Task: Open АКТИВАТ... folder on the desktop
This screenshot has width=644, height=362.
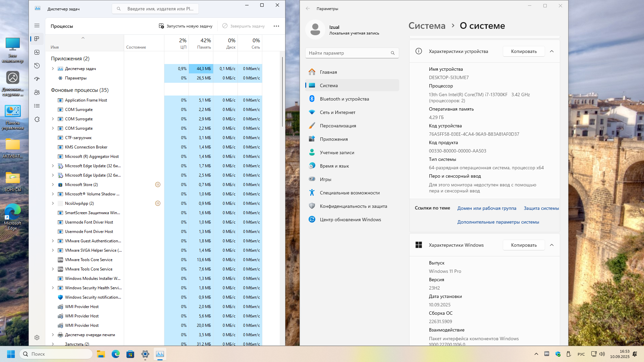Action: (12, 148)
